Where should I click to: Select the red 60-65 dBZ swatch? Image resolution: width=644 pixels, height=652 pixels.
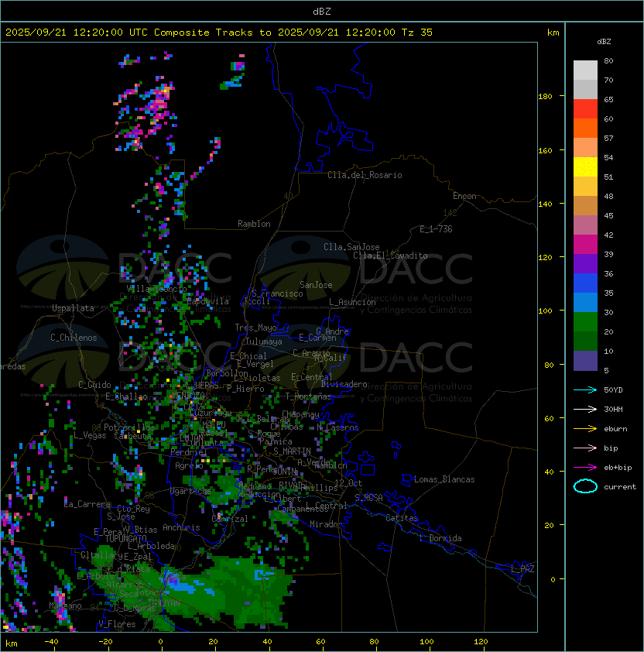pyautogui.click(x=585, y=109)
